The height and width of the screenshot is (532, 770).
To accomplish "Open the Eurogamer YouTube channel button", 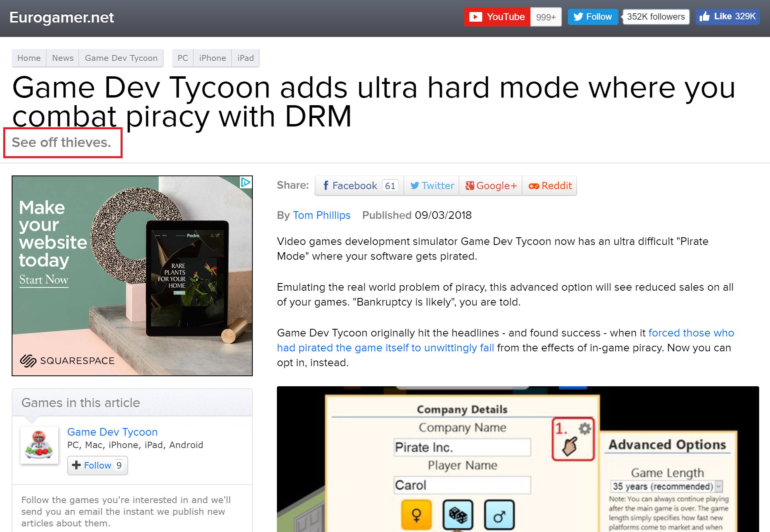I will click(x=497, y=17).
